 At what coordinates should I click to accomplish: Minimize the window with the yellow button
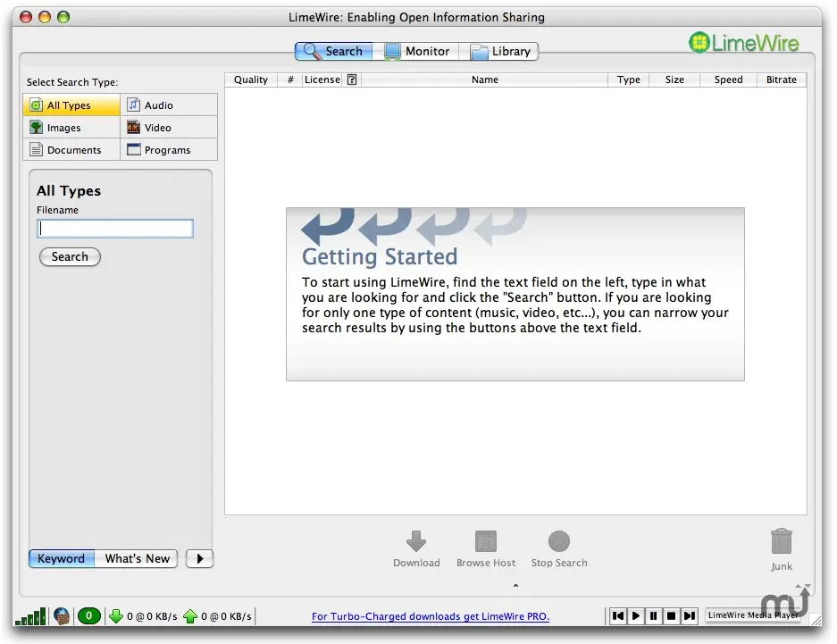click(45, 17)
